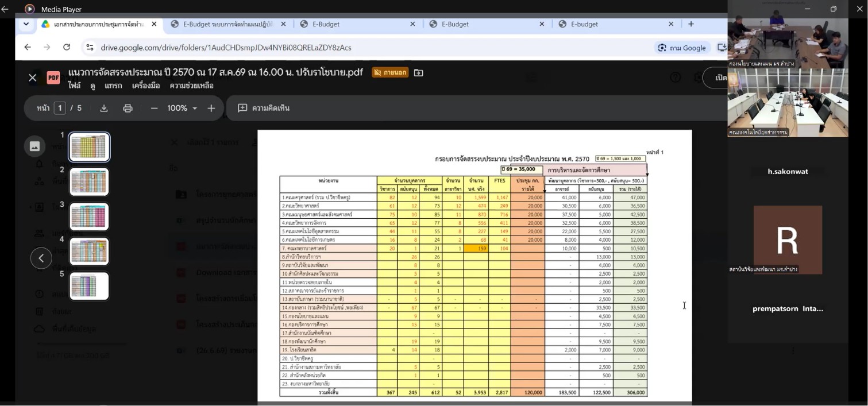Switch to the E-Budget ระบบการจัดทำแผน tab

(x=228, y=24)
